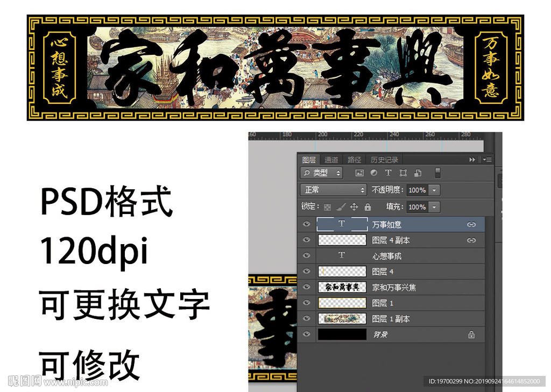This screenshot has height=392, width=551.
Task: Click thumbnail of 图层 4 副本 layer
Action: tap(342, 240)
